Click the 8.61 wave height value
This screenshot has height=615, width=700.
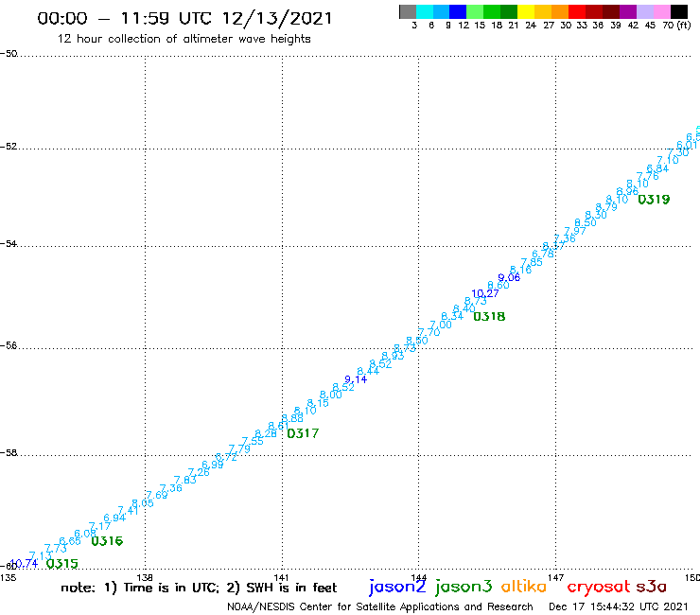278,426
